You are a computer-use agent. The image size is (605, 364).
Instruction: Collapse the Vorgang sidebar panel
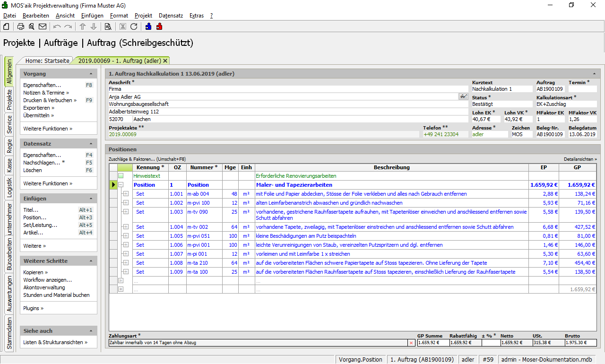point(91,74)
